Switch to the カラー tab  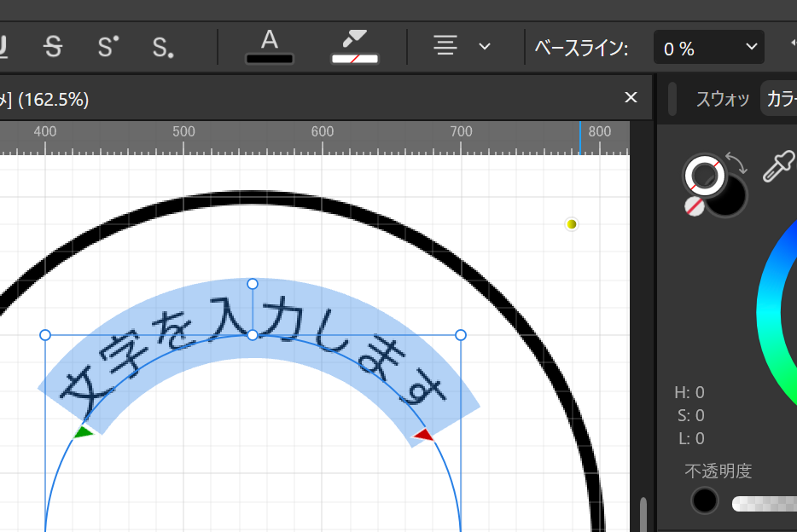pyautogui.click(x=779, y=99)
